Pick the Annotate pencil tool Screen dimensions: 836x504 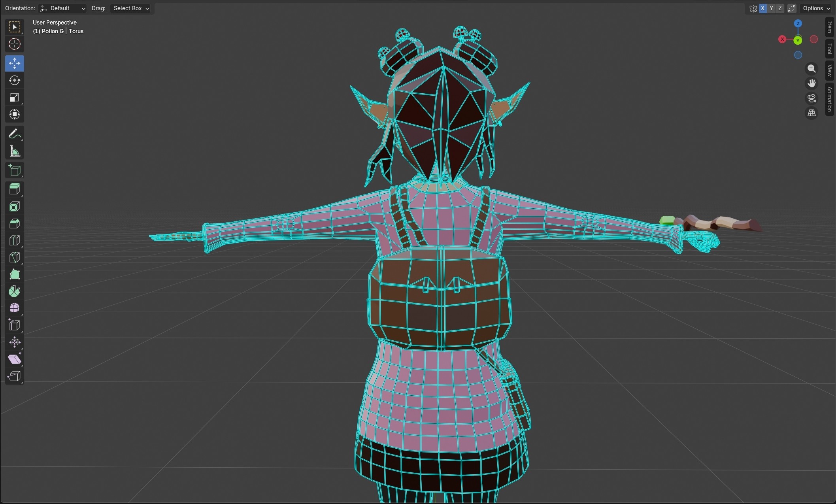click(15, 134)
